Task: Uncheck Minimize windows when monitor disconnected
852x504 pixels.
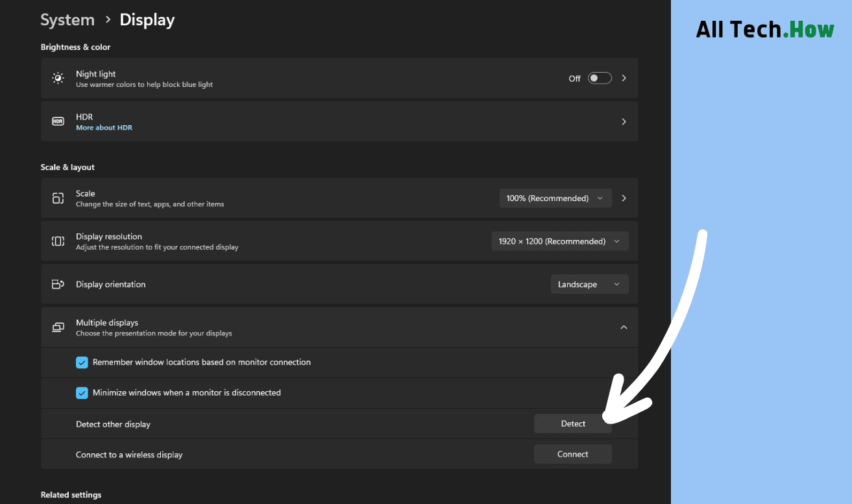Action: tap(82, 393)
